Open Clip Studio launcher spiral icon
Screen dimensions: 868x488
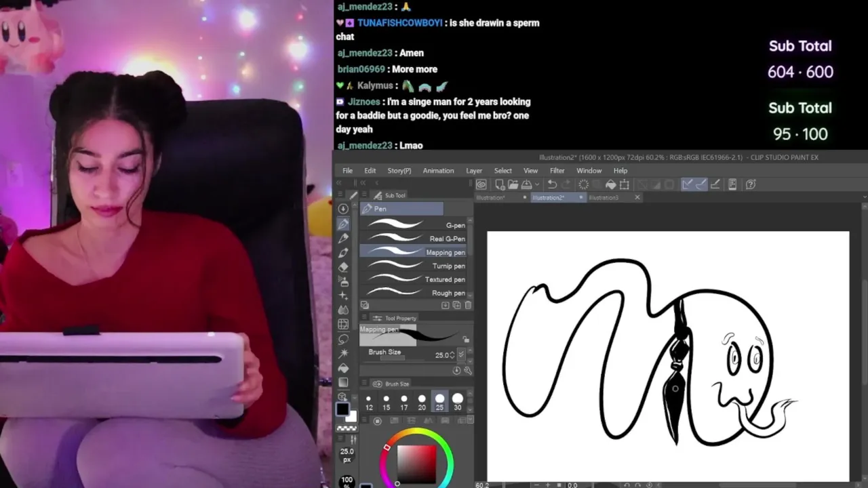tap(481, 184)
